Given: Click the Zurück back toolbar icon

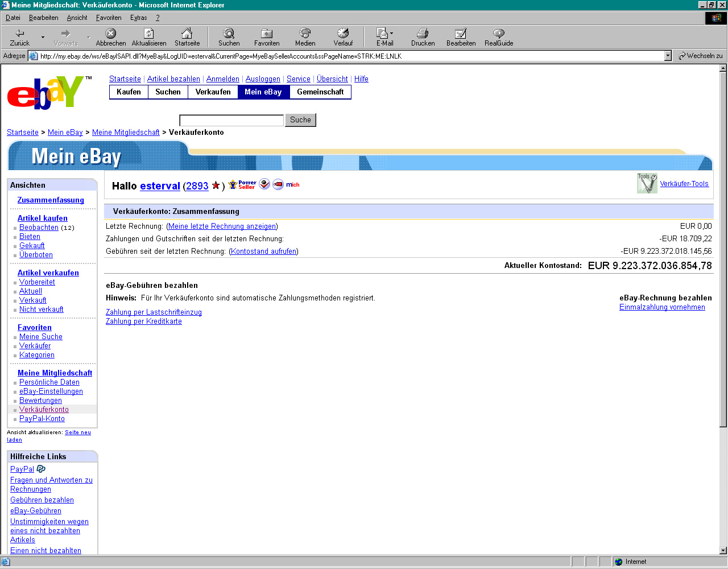Looking at the screenshot, I should 20,34.
